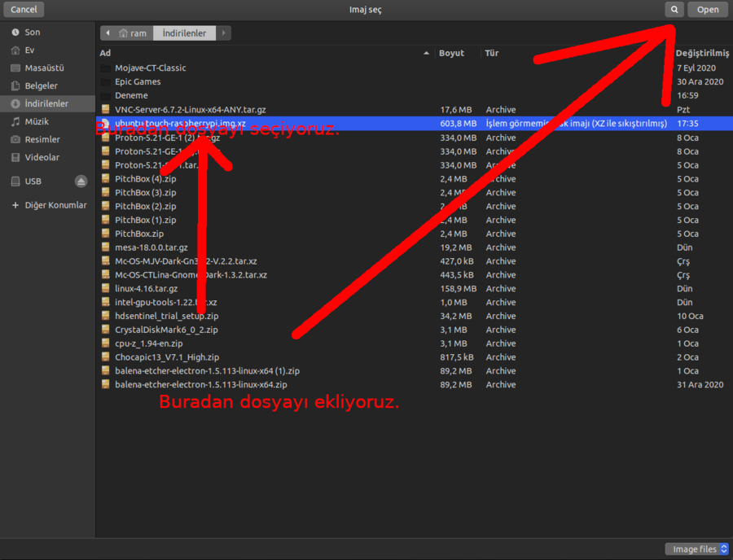Select the intel-gpu-tools archive
Screen dimensions: 733x560
tap(415, 302)
